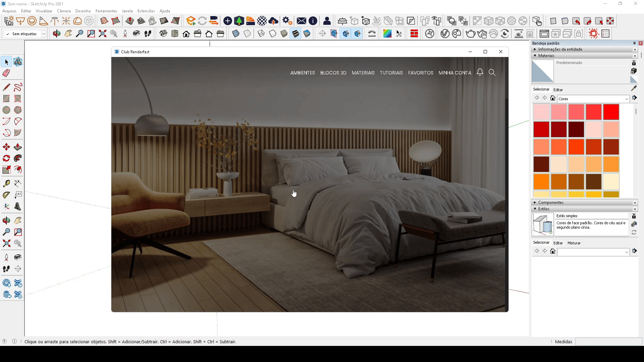Click the Medidas input field
This screenshot has width=644, height=362.
click(608, 342)
